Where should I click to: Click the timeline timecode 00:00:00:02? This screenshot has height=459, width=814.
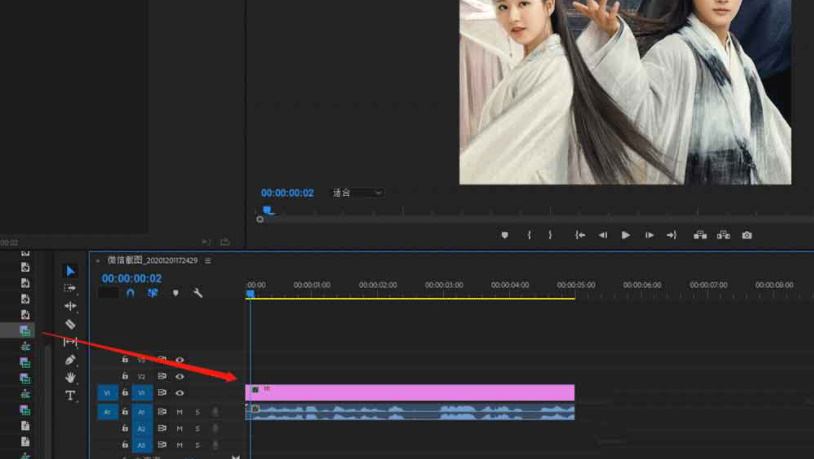[131, 278]
